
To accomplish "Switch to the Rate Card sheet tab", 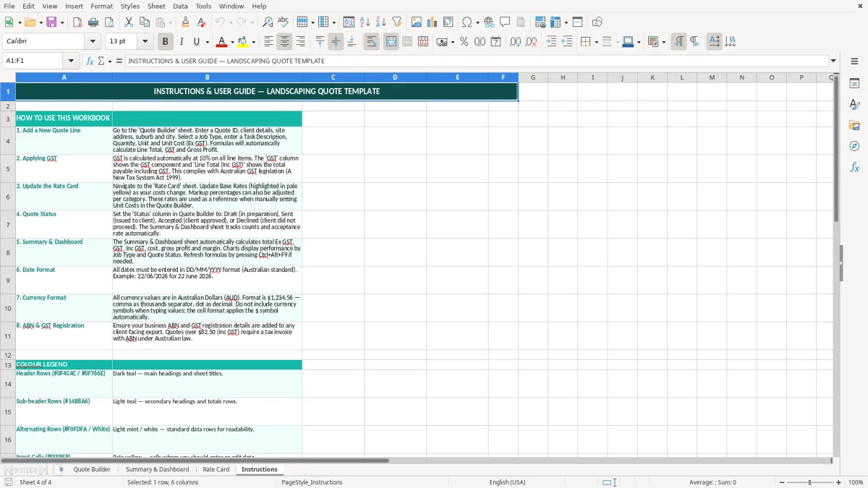I will click(216, 470).
